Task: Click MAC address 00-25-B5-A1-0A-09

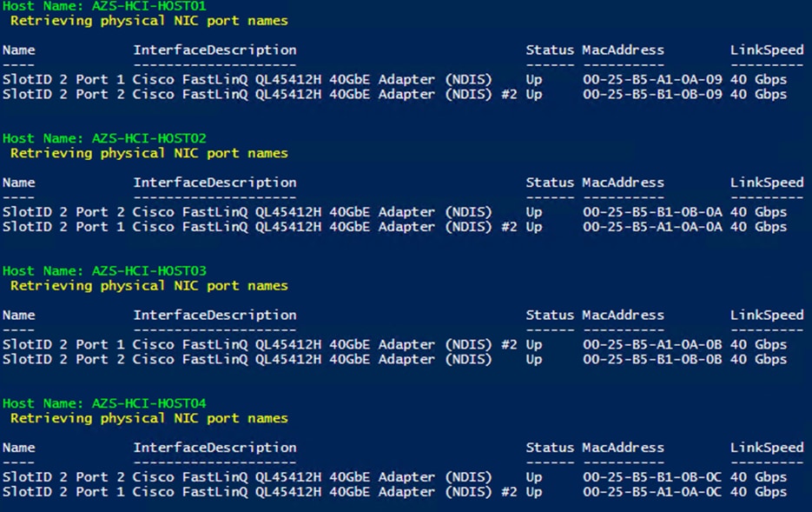Action: [652, 80]
